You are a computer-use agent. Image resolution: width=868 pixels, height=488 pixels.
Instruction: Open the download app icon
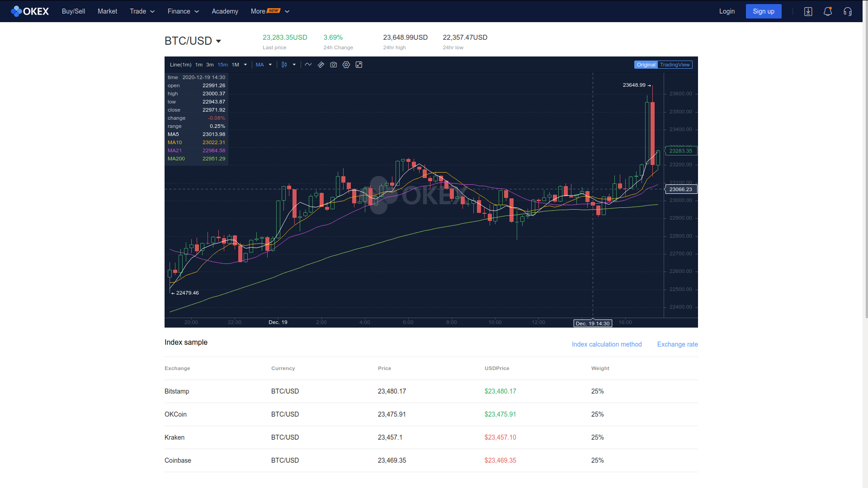click(808, 12)
